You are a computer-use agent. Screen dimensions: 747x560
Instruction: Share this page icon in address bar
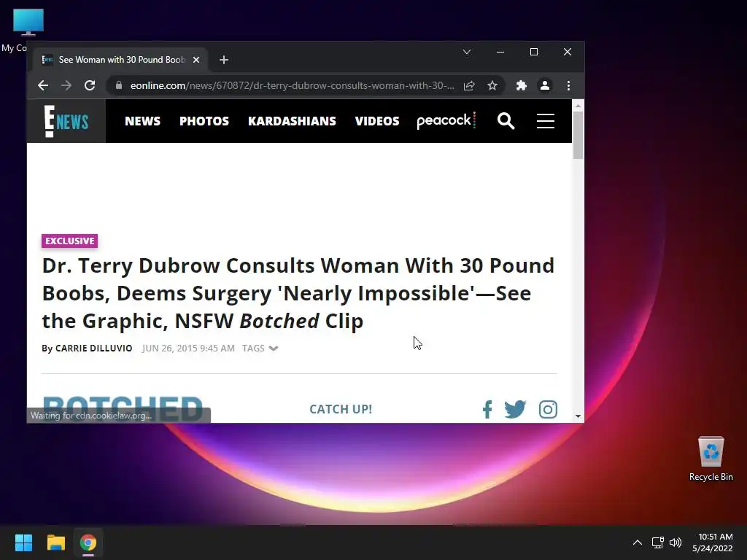click(x=469, y=86)
